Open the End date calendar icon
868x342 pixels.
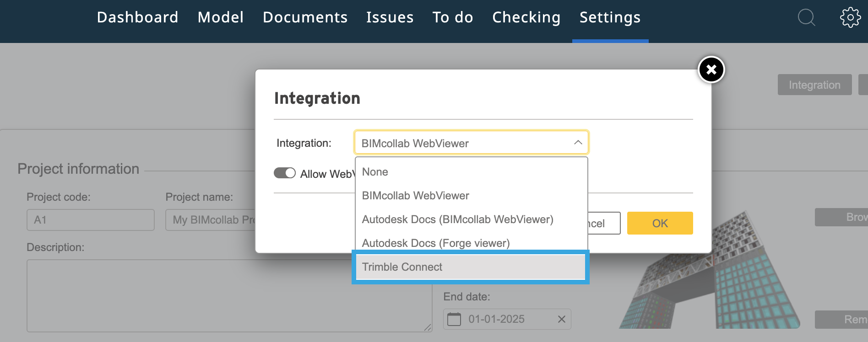[x=454, y=319]
